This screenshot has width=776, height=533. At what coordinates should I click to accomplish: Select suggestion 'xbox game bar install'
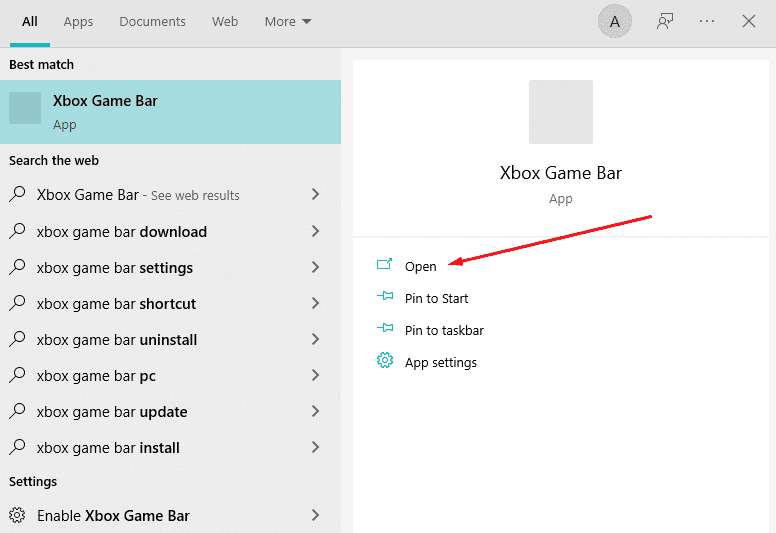(170, 447)
